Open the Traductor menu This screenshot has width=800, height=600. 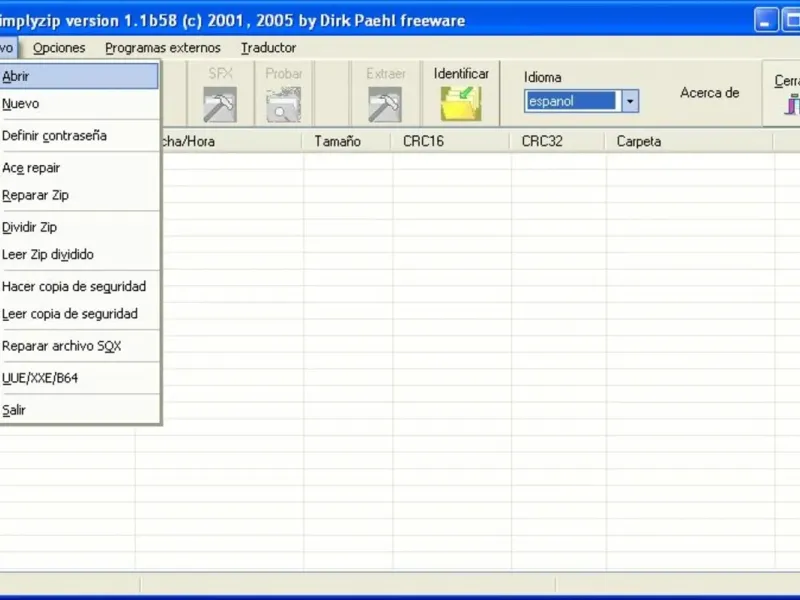coord(268,48)
